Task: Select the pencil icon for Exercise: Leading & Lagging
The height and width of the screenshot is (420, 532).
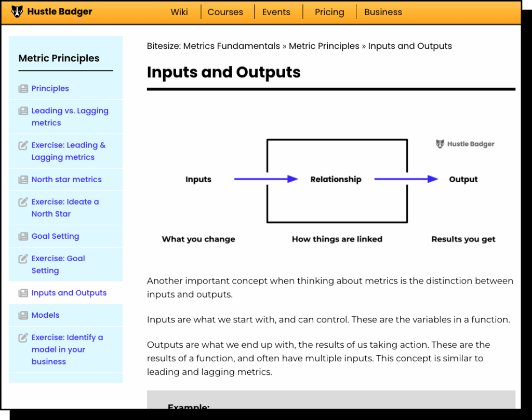Action: [23, 145]
